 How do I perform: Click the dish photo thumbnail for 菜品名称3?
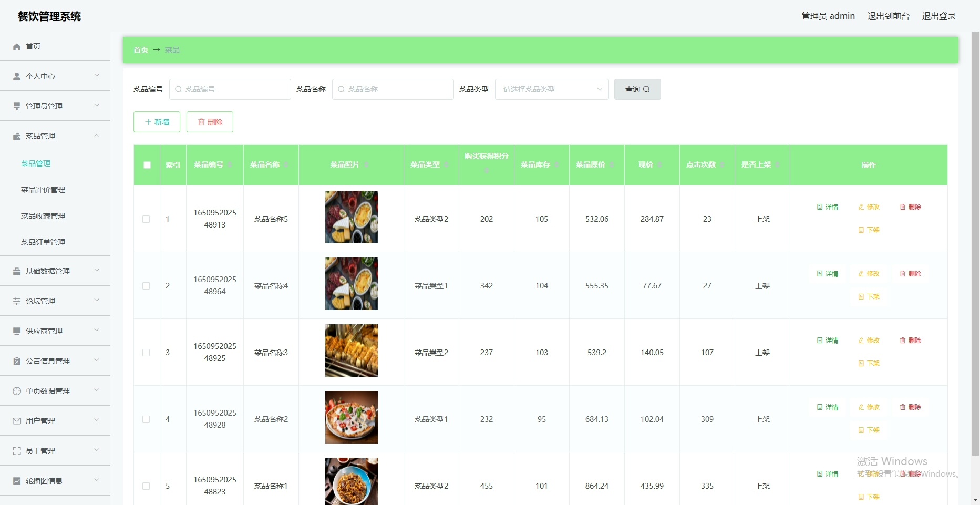(352, 351)
